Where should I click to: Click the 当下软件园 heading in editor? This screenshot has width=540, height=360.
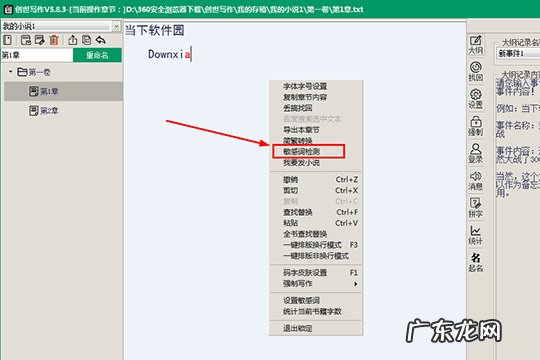point(154,30)
